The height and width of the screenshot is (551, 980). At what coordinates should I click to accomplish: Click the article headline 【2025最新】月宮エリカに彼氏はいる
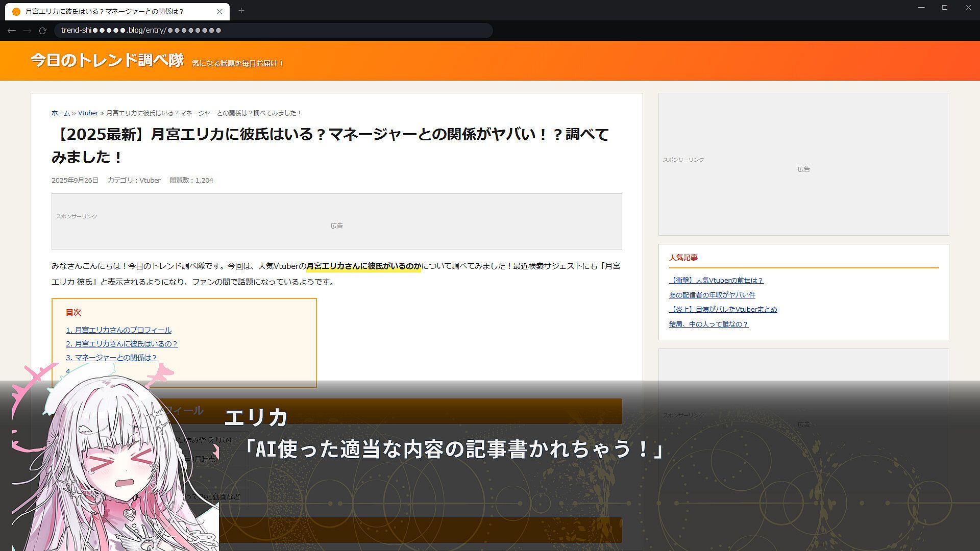click(331, 145)
